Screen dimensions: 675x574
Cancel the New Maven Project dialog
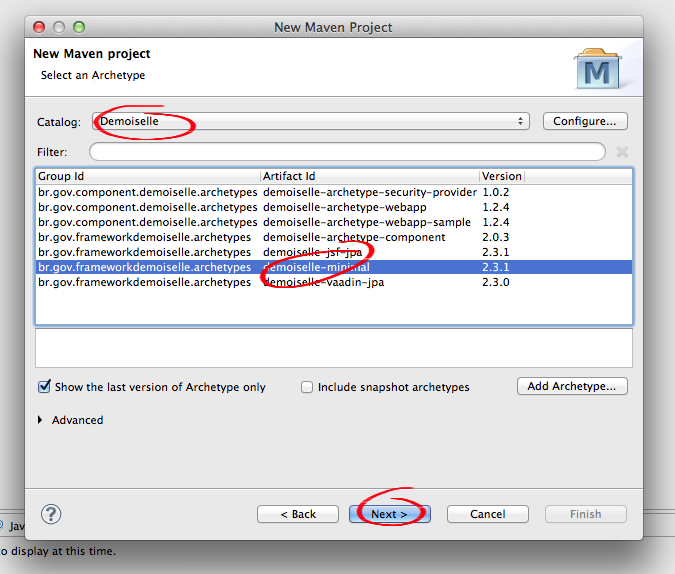click(488, 514)
